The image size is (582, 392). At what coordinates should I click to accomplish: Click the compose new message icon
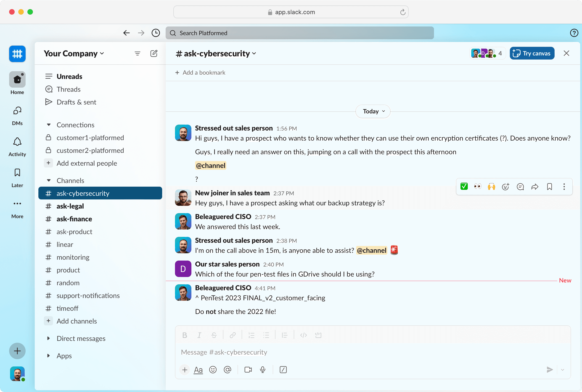point(154,53)
